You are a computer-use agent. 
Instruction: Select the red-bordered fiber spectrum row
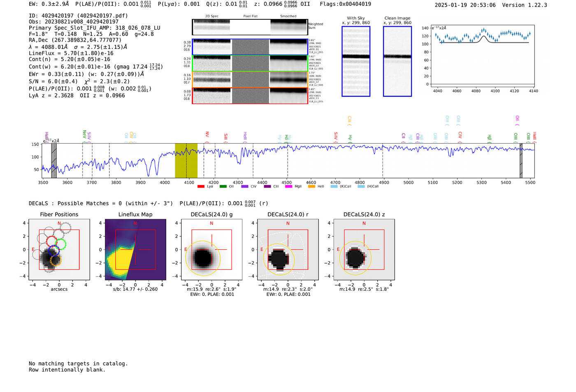coord(250,96)
